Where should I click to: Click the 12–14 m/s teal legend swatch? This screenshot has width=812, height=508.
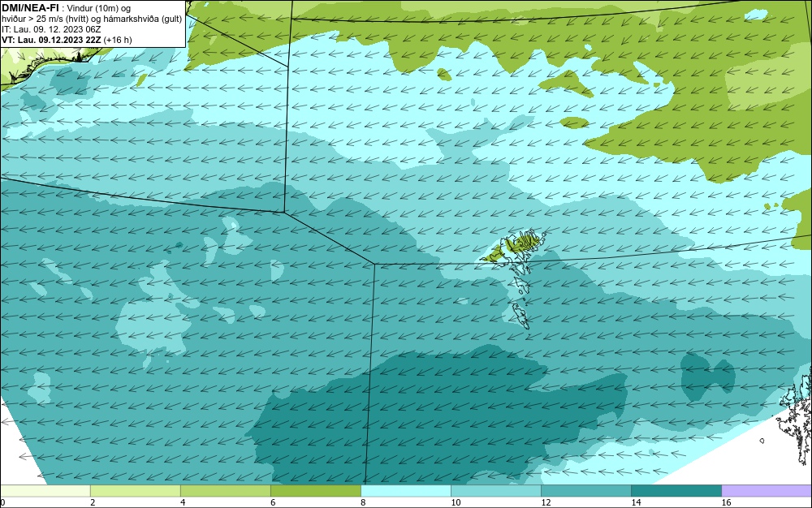[585, 491]
